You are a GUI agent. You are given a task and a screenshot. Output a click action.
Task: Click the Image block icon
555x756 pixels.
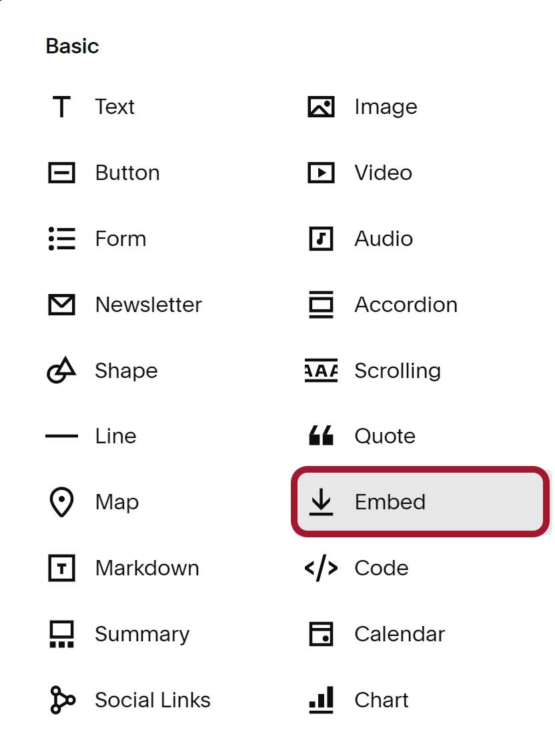[x=322, y=106]
